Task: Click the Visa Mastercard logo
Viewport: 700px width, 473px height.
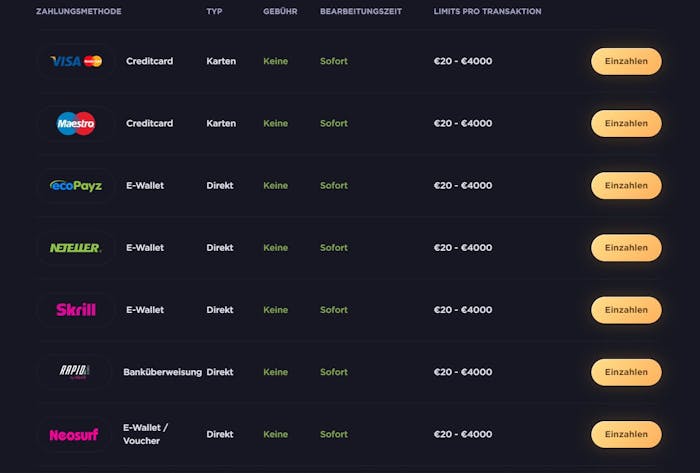Action: (76, 61)
